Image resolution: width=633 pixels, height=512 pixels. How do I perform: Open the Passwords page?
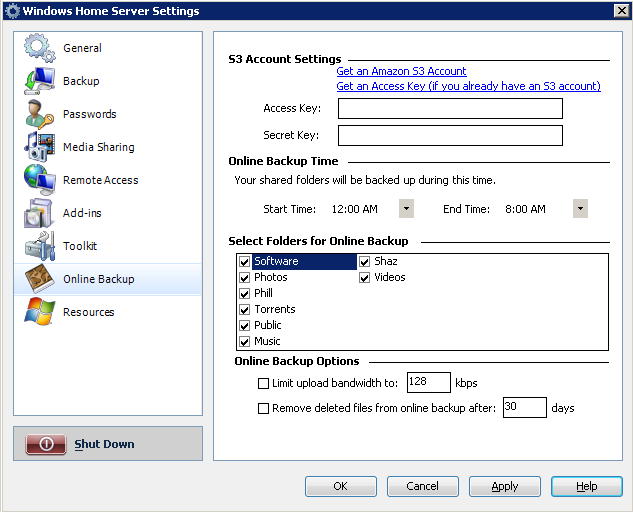107,114
